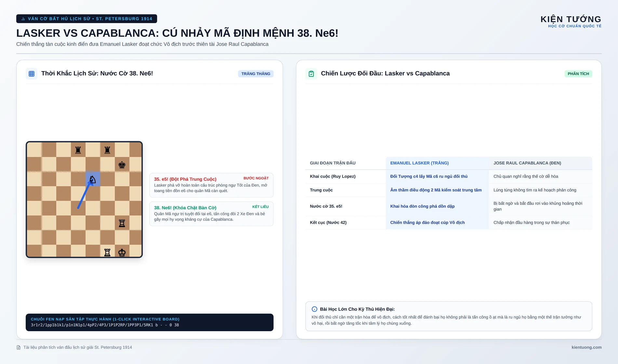Click the document icon in the footer
Viewport: 618px width, 364px height.
click(x=19, y=347)
